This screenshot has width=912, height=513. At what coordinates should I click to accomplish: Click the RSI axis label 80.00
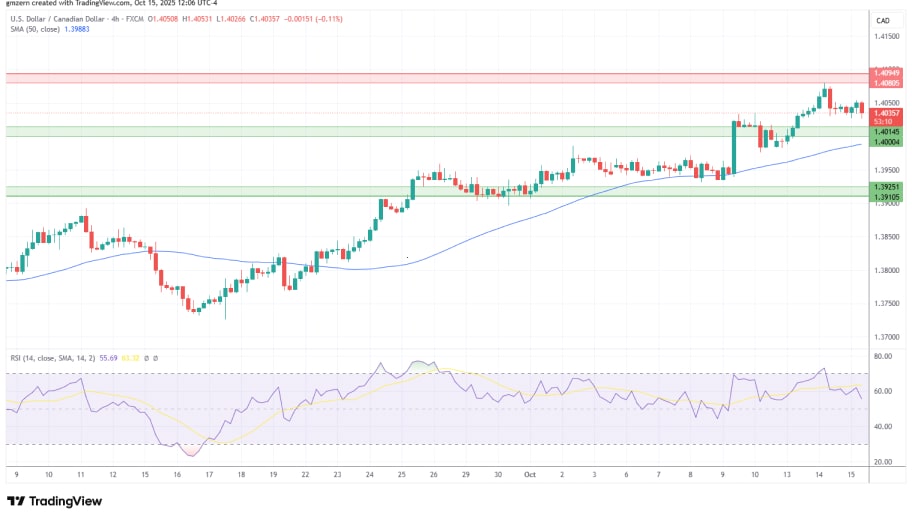coord(883,357)
